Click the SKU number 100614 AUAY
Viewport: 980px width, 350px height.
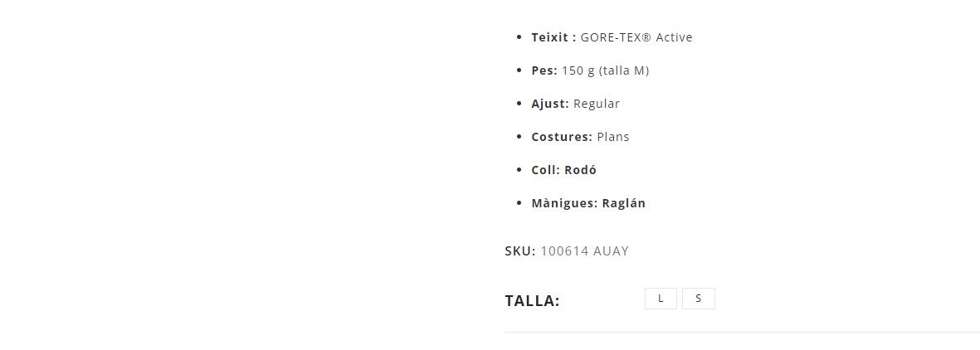[584, 251]
